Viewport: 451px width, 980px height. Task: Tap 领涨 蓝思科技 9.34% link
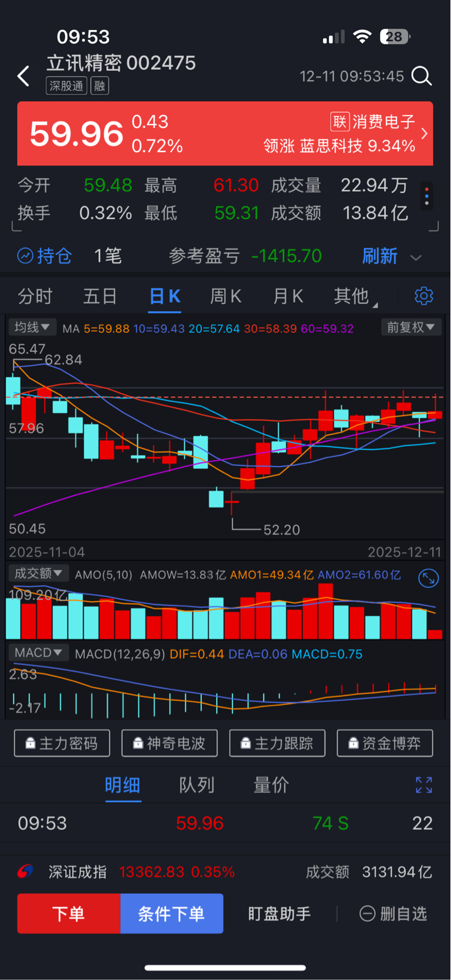(x=339, y=146)
